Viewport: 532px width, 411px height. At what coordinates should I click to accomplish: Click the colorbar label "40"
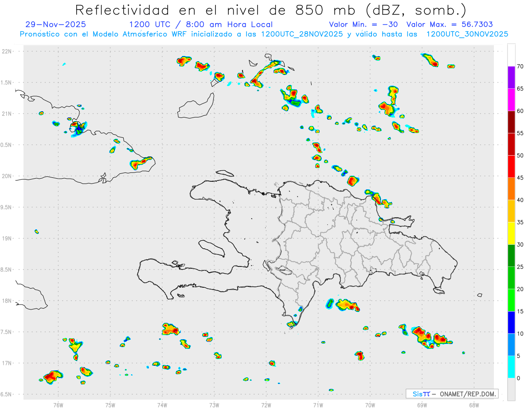point(520,200)
